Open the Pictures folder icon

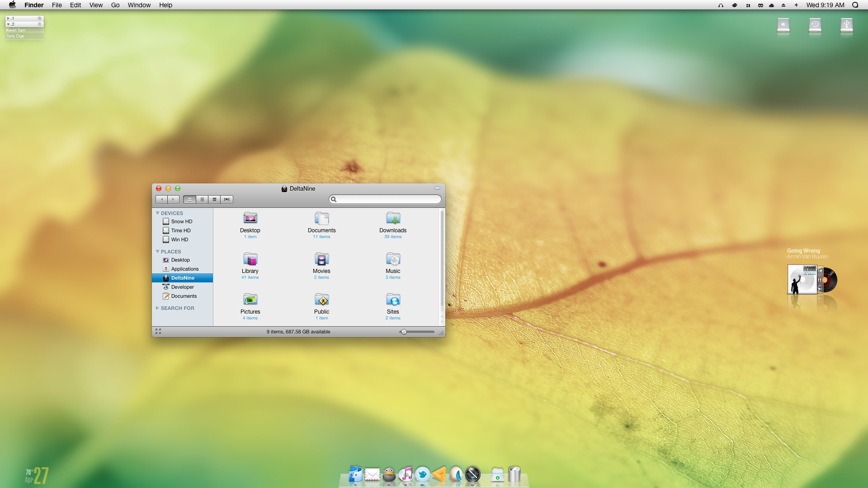coord(250,300)
